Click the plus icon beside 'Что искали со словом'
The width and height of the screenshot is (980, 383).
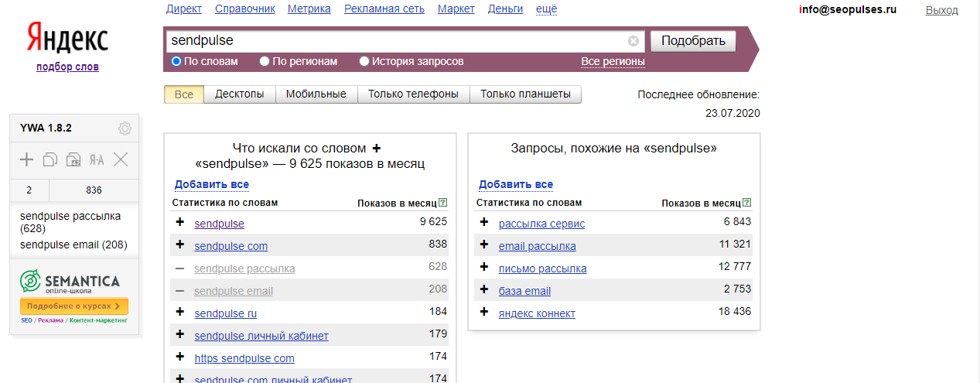[377, 148]
